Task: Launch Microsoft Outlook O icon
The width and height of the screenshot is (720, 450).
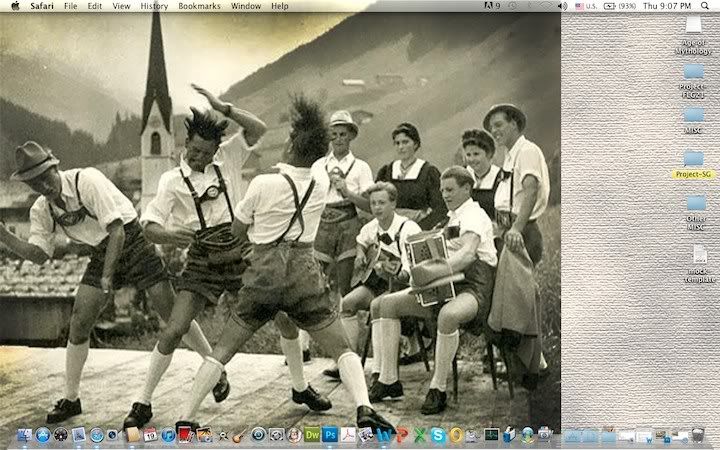Action: [456, 435]
